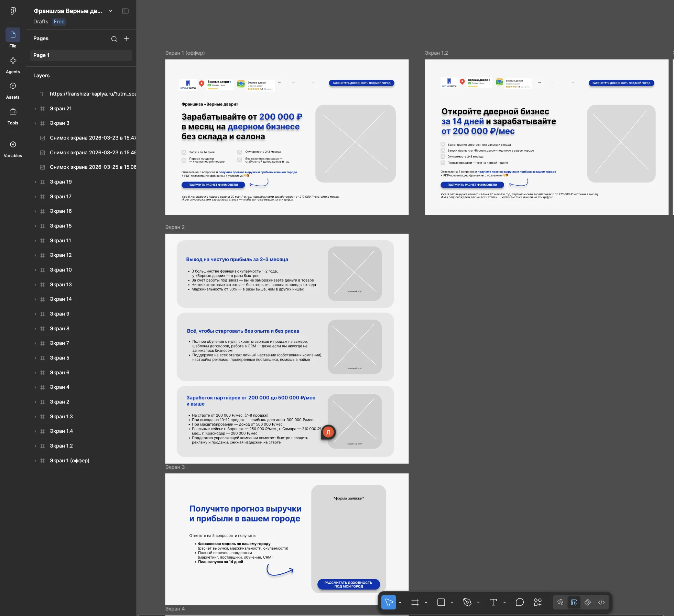This screenshot has width=674, height=616.
Task: Open the Actions components tool
Action: [538, 602]
